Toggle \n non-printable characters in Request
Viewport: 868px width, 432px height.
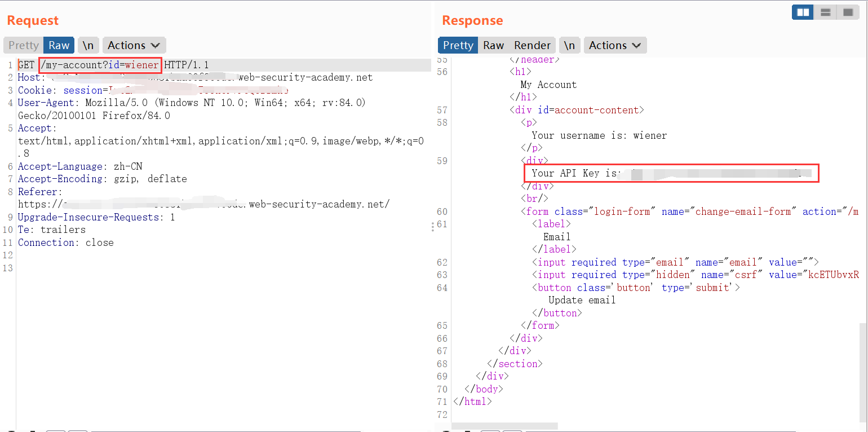point(88,46)
